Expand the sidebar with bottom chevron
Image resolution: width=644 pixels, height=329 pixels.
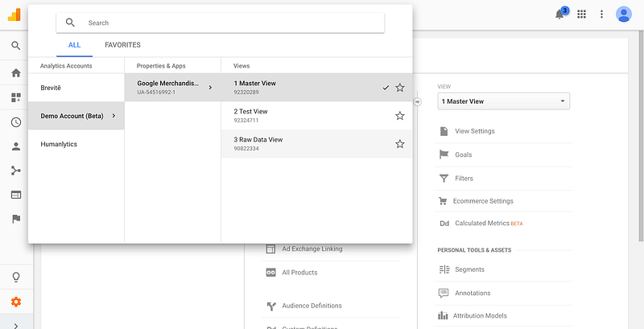(16, 326)
